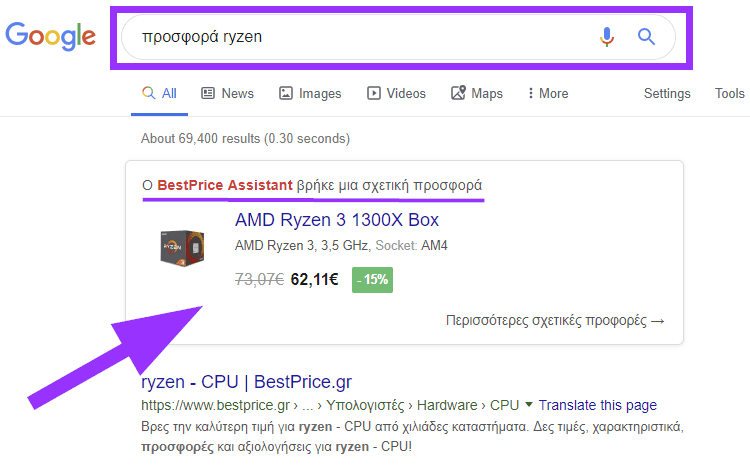Click the Google logo

tap(50, 36)
